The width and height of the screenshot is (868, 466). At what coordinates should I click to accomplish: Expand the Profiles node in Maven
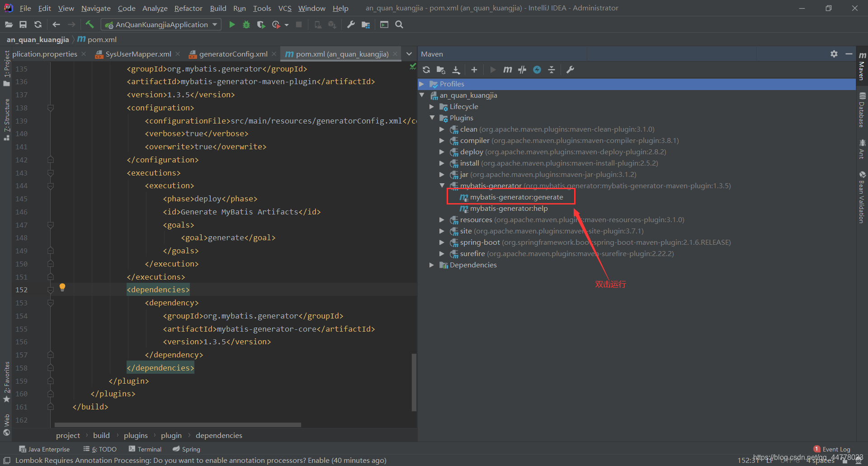coord(421,84)
